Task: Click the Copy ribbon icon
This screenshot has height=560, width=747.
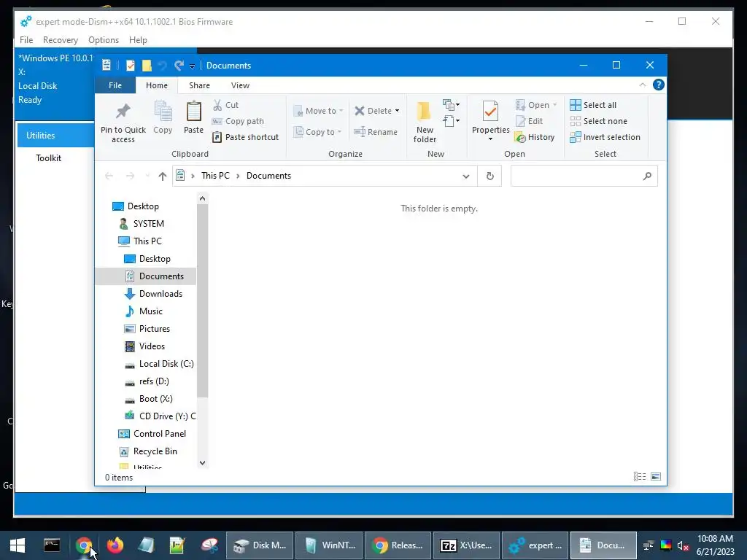Action: [163, 112]
